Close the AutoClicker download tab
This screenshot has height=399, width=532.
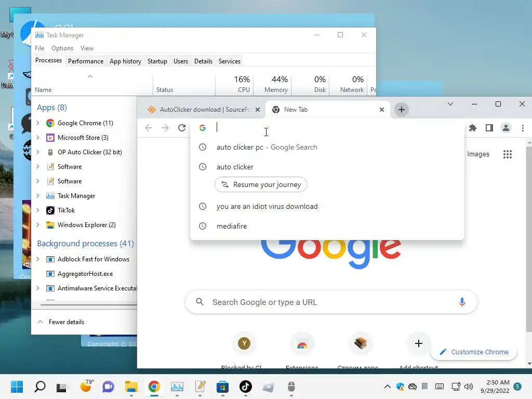pyautogui.click(x=258, y=110)
